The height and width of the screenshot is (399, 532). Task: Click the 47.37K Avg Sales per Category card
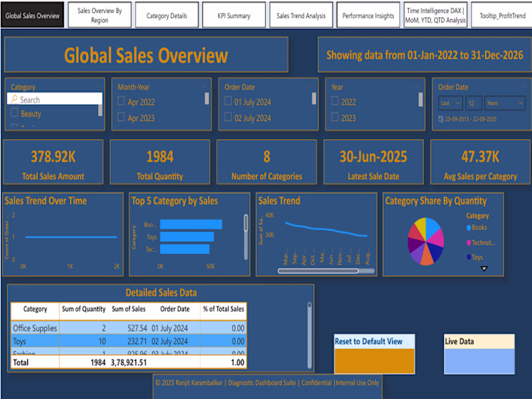pos(480,162)
